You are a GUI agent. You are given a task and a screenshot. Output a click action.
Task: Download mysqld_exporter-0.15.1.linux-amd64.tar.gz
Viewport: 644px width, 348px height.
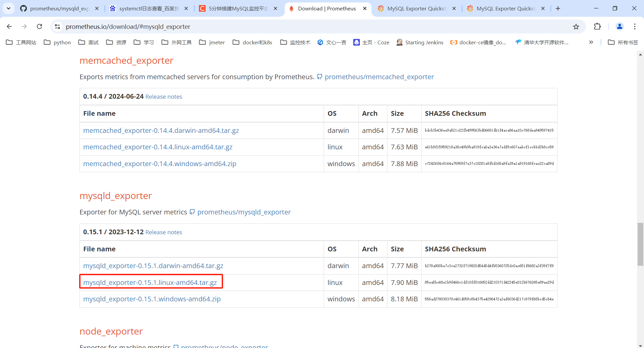(x=150, y=283)
